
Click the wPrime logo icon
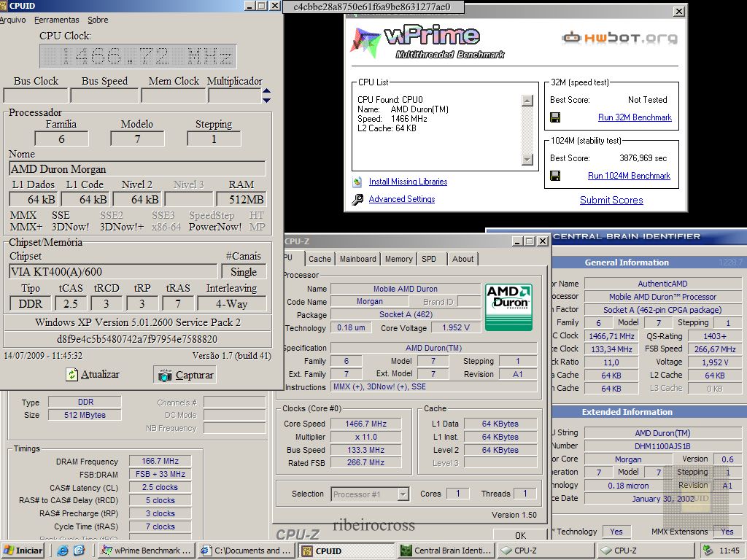pos(365,43)
